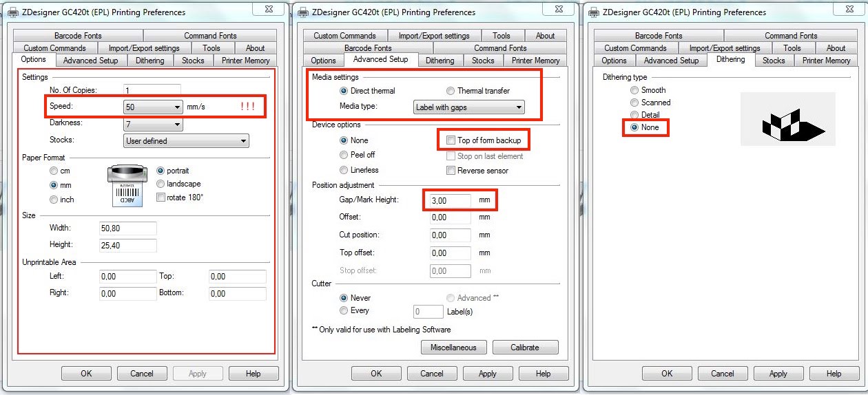
Task: Choose landscape paper orientation
Action: (161, 184)
